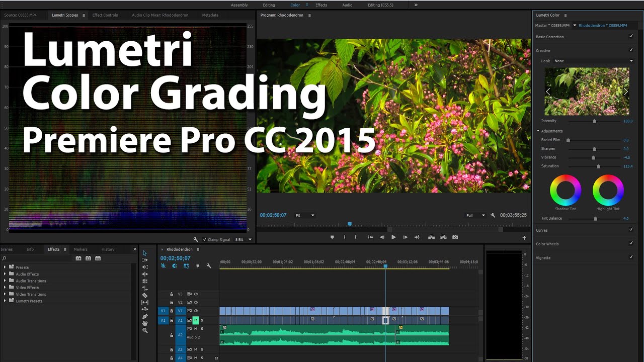The image size is (644, 362).
Task: Filter 32-bit Color effects
Action: click(88, 258)
